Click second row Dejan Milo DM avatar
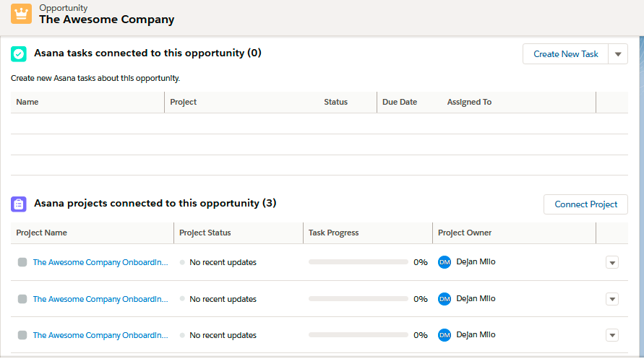Image resolution: width=644 pixels, height=364 pixels. [x=445, y=299]
